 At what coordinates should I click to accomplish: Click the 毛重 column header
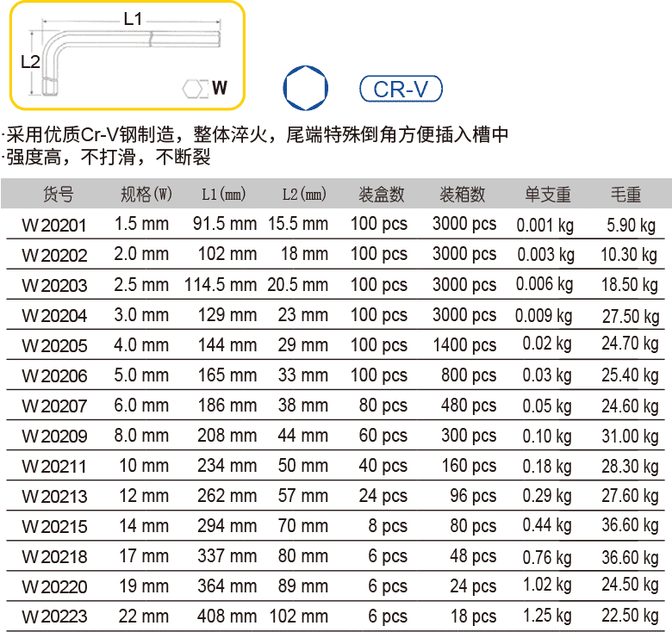(x=626, y=195)
